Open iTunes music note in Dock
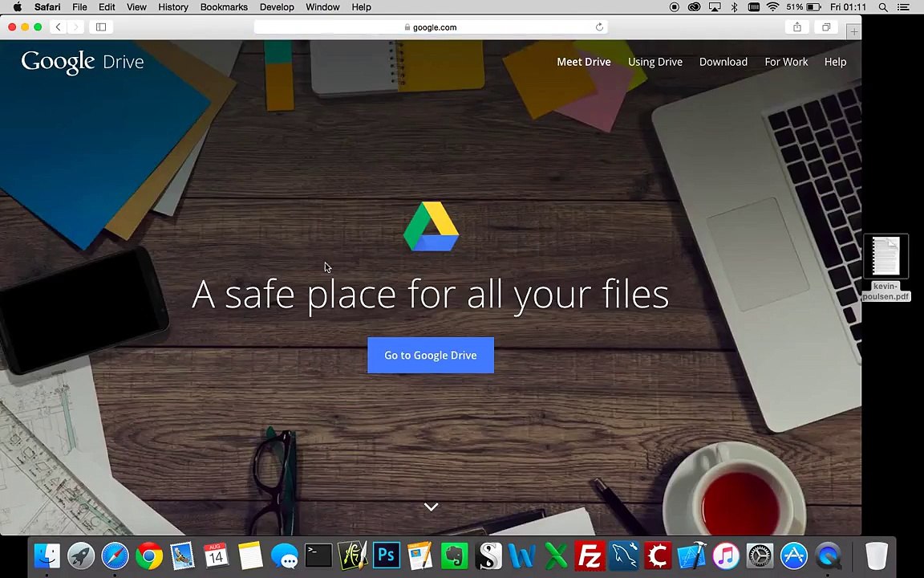This screenshot has width=924, height=578. pos(726,556)
